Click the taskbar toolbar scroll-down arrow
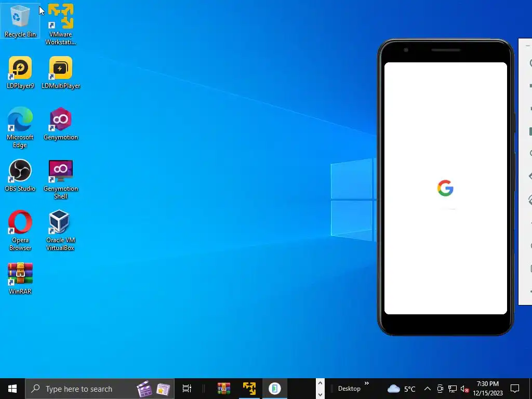The height and width of the screenshot is (399, 532). click(x=320, y=395)
